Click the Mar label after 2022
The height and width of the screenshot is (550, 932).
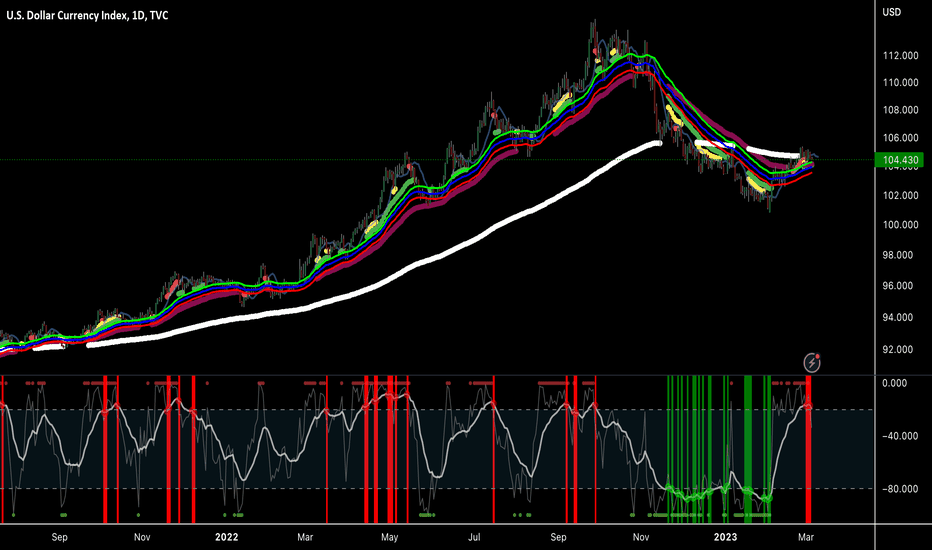[305, 537]
